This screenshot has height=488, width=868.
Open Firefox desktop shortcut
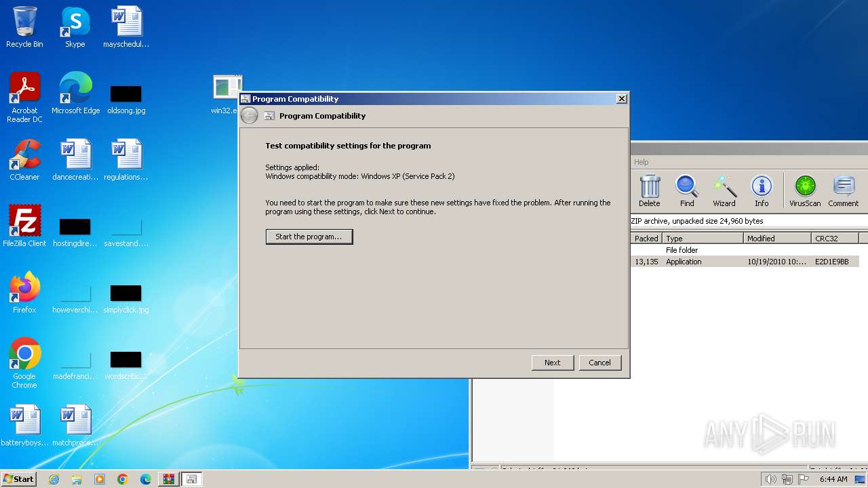[24, 293]
